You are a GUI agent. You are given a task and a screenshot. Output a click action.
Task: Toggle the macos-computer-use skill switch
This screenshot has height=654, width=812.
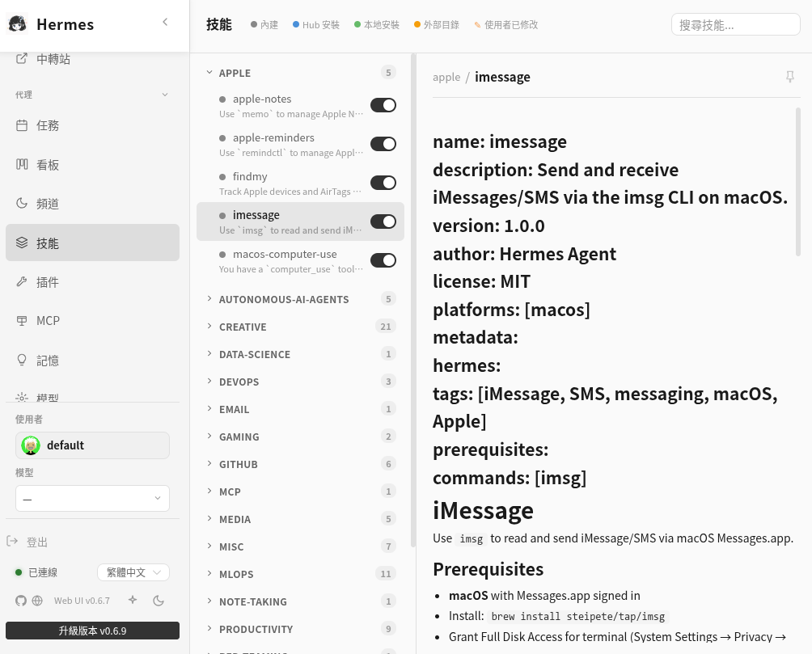point(383,260)
